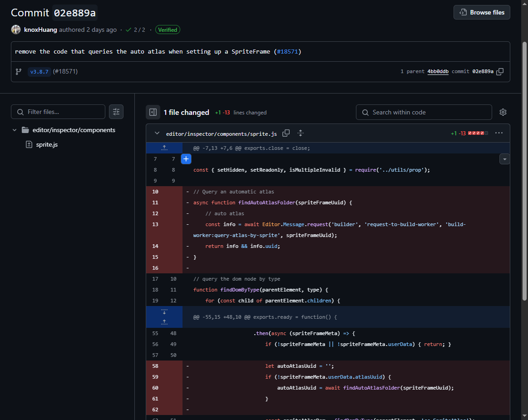The height and width of the screenshot is (420, 528).
Task: Click the Verified signature badge
Action: tap(168, 30)
